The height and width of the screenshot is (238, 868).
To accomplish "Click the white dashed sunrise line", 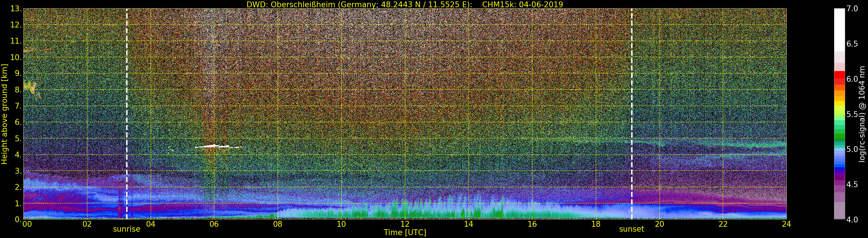I will point(127,101).
